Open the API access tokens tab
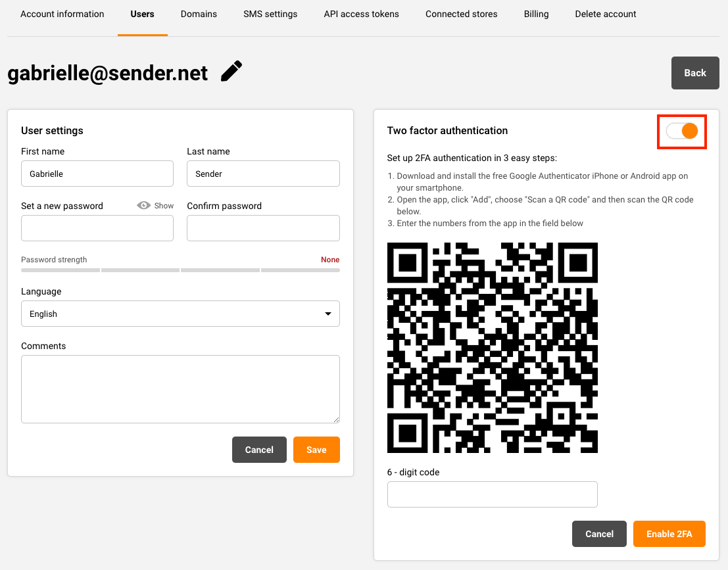 point(361,14)
